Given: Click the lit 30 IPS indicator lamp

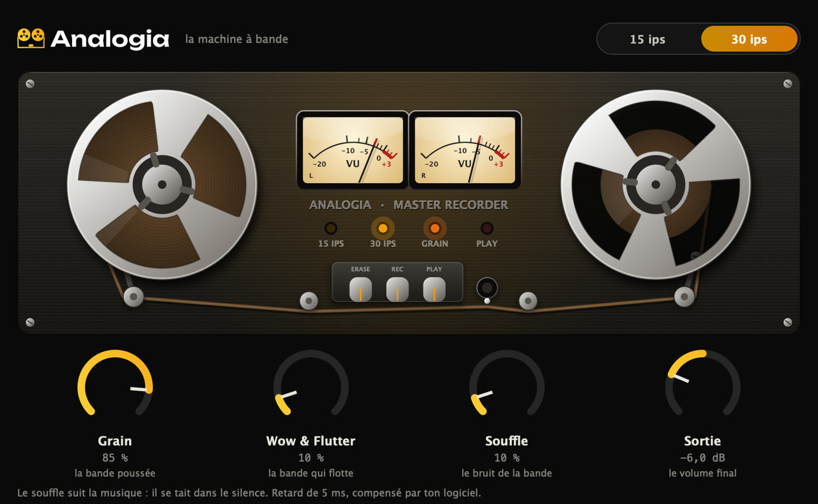Looking at the screenshot, I should tap(383, 228).
